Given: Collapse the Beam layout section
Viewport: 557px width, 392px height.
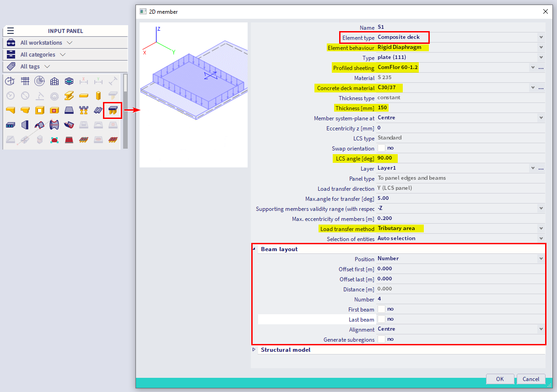Looking at the screenshot, I should click(x=254, y=249).
